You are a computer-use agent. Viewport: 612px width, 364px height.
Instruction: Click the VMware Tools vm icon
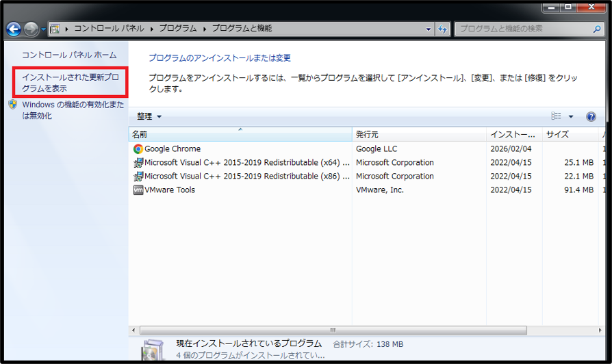(138, 190)
